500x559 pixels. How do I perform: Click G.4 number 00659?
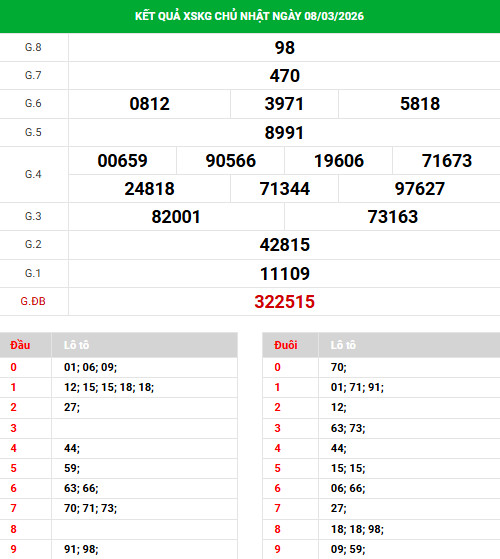pyautogui.click(x=122, y=161)
